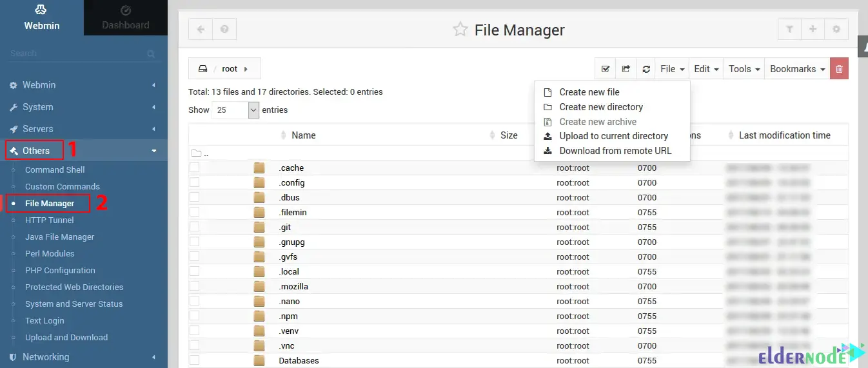Click folder icon for .local
This screenshot has height=368, width=868.
pos(259,271)
